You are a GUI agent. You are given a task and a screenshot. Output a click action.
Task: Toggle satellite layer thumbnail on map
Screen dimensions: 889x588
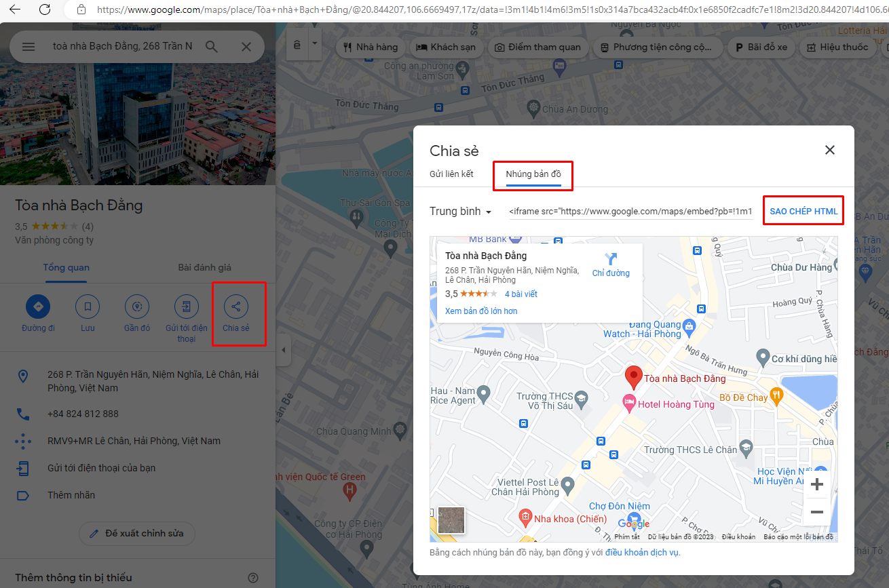click(451, 520)
